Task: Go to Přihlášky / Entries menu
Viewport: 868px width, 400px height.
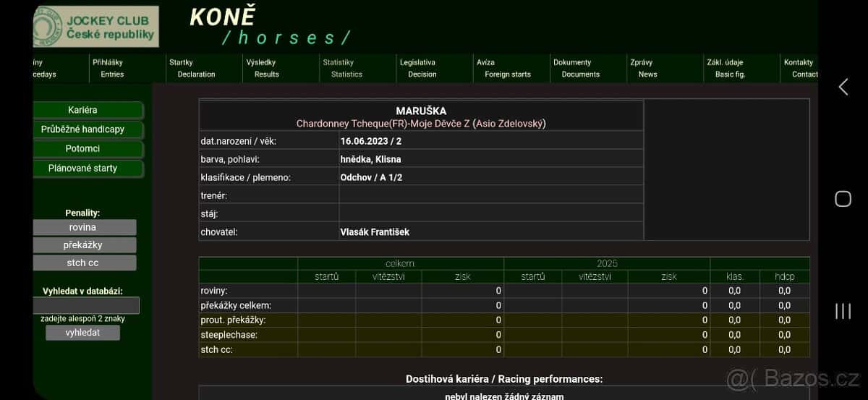Action: tap(111, 68)
